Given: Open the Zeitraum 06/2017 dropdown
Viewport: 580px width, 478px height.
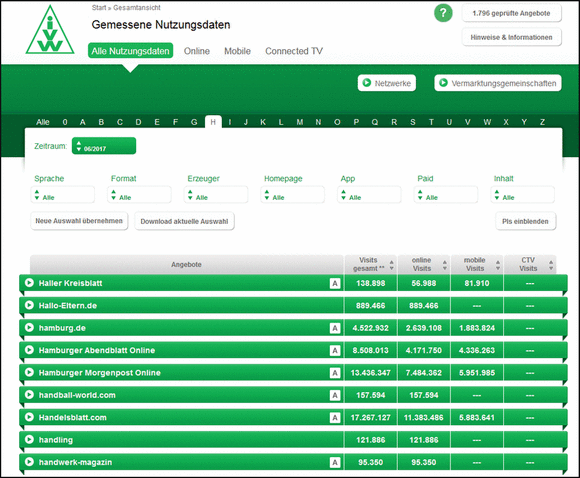Looking at the screenshot, I should (x=104, y=146).
